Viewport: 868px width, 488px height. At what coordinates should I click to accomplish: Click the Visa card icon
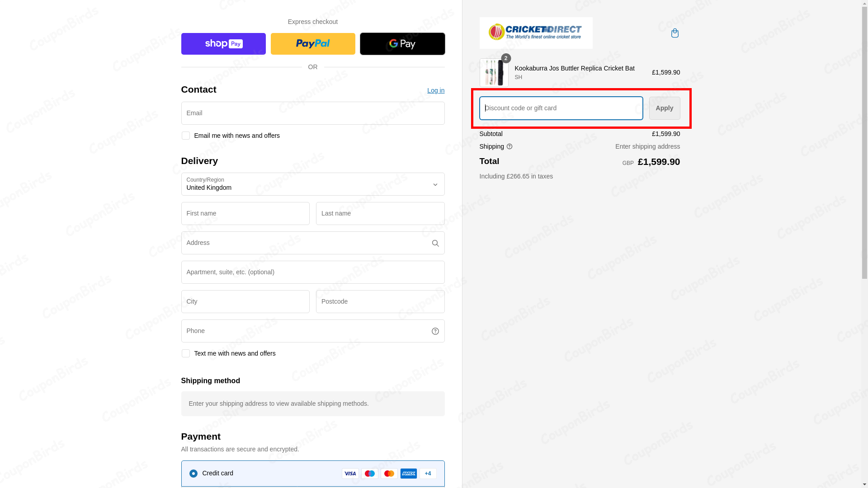(350, 474)
